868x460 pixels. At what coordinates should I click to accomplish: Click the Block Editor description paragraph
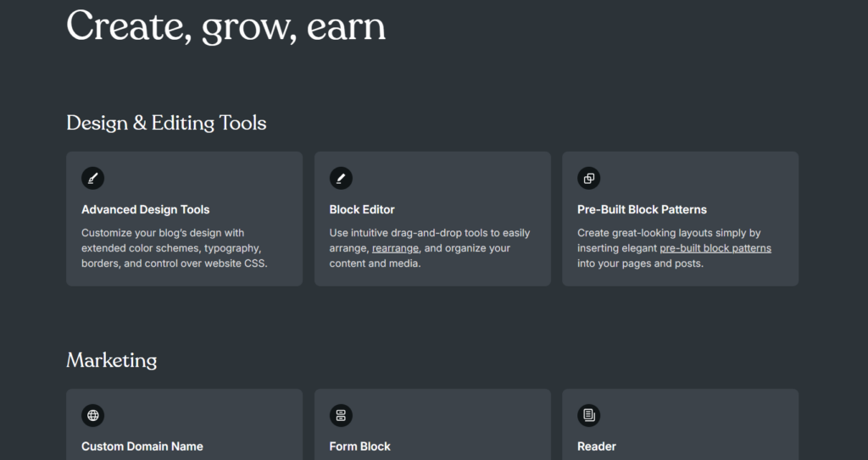430,248
